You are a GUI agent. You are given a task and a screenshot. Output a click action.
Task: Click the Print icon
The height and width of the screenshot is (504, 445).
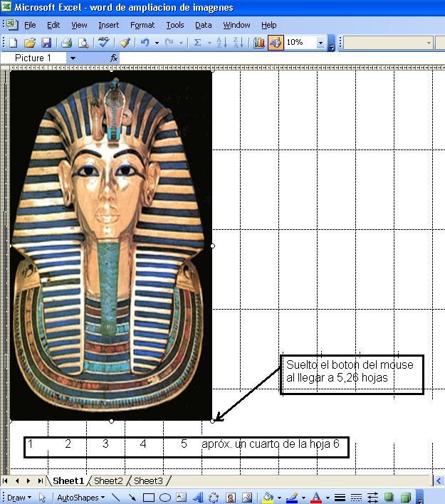pos(66,43)
